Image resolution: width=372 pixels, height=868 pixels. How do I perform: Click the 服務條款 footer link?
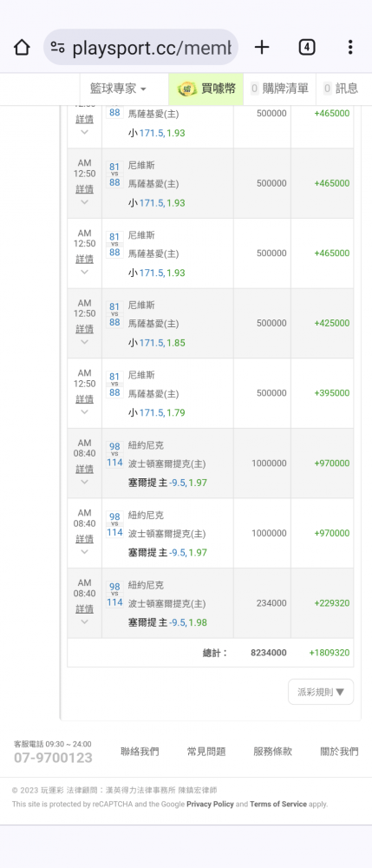[272, 751]
